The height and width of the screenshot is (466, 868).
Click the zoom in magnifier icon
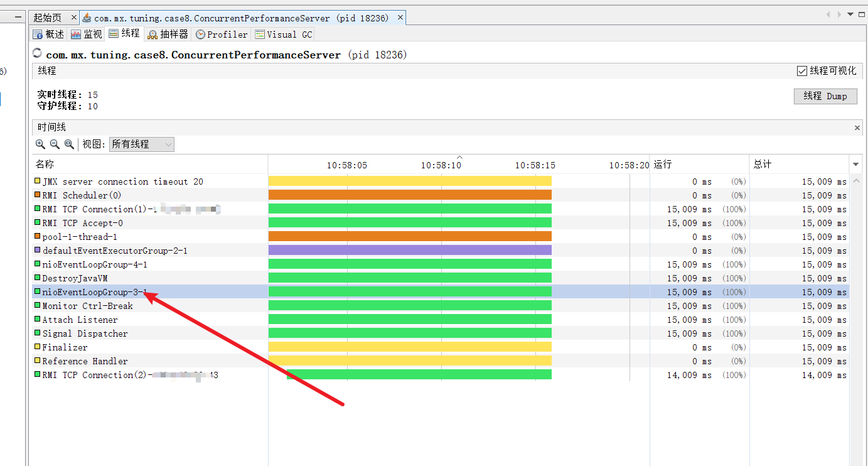pyautogui.click(x=40, y=144)
